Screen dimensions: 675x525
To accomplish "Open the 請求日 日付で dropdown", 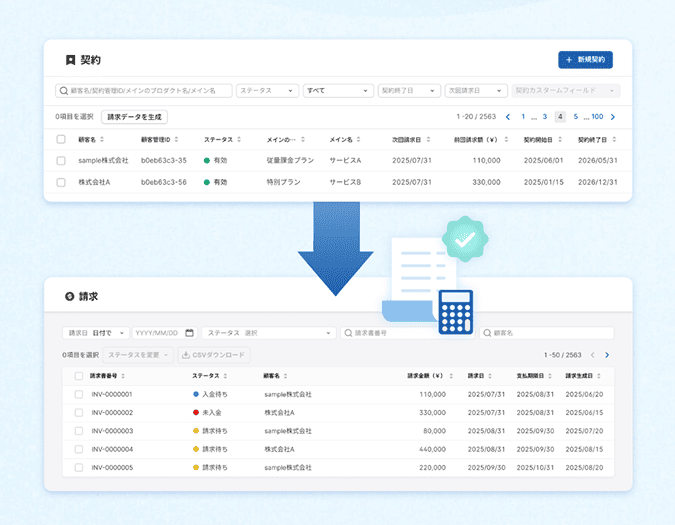I will 95,333.
